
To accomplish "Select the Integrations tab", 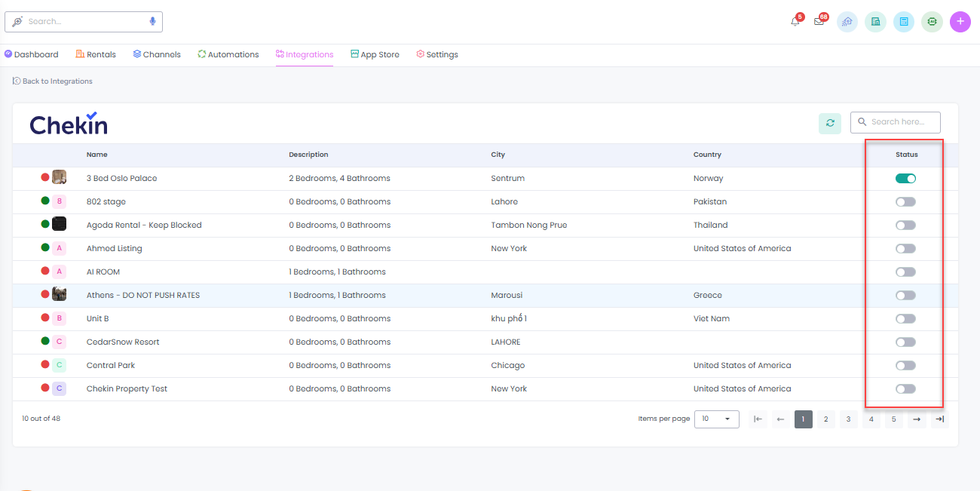I will coord(305,54).
